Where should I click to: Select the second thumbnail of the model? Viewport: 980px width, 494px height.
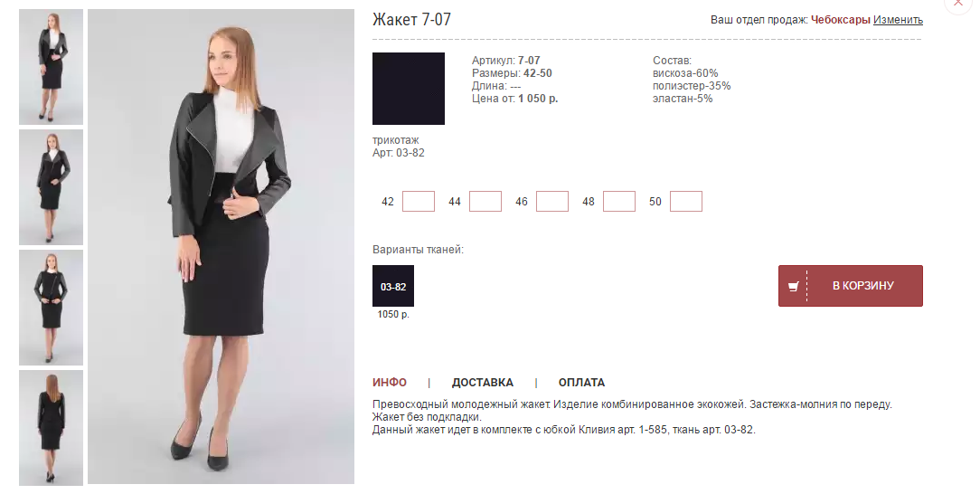(x=51, y=187)
